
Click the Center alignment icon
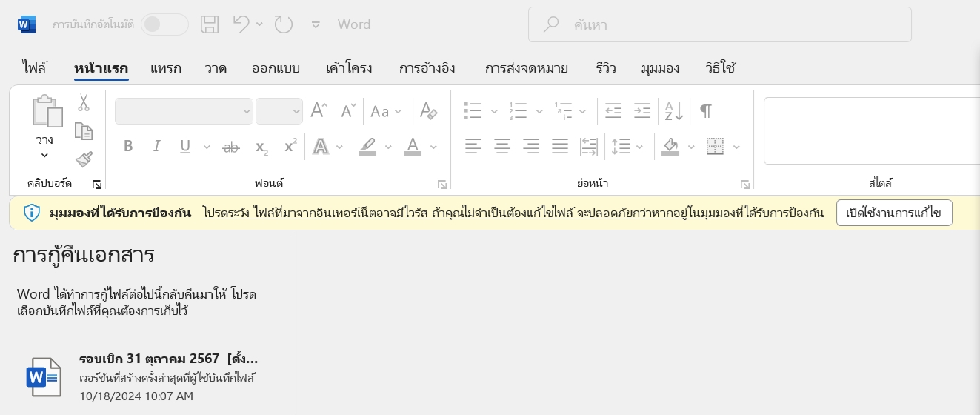[x=502, y=147]
